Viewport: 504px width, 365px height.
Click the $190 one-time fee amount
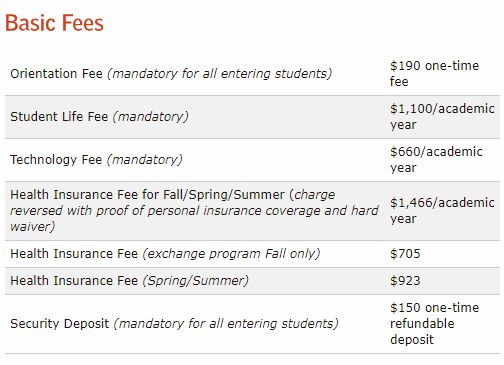tap(434, 74)
